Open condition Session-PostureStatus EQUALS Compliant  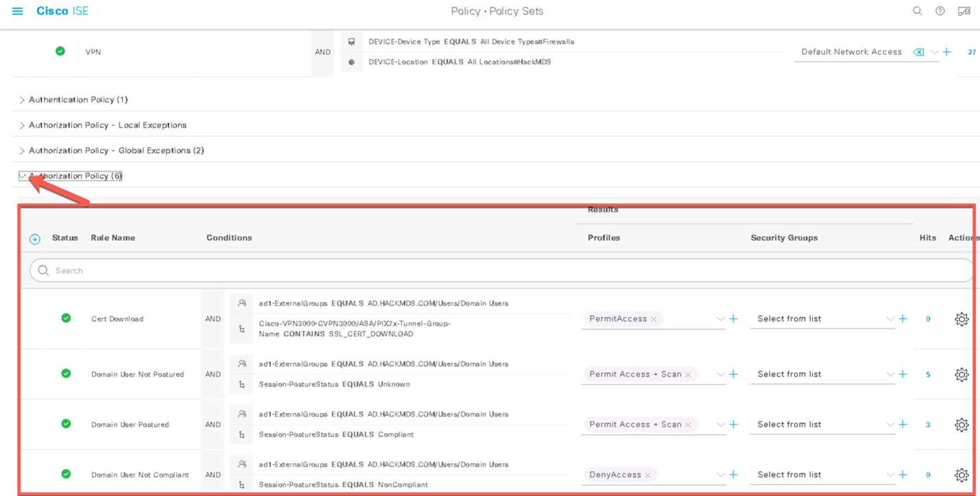336,434
